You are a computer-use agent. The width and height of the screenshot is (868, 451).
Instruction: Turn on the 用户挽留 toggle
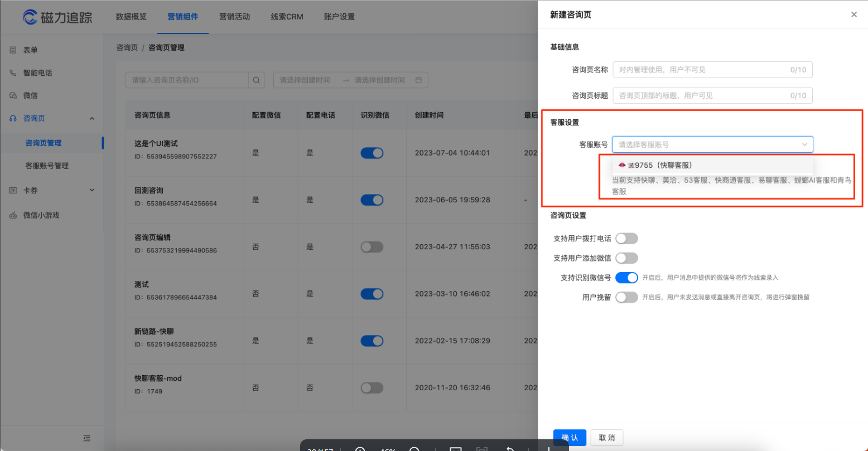[x=626, y=297]
